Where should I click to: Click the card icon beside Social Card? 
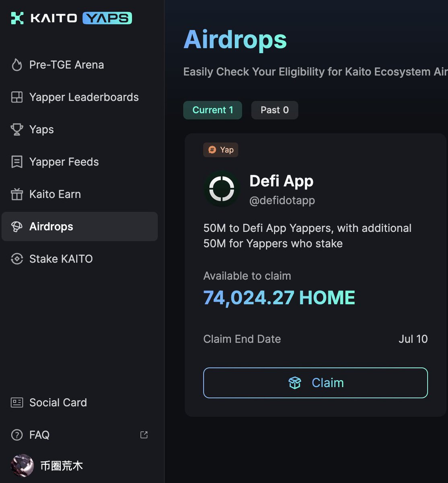tap(17, 402)
